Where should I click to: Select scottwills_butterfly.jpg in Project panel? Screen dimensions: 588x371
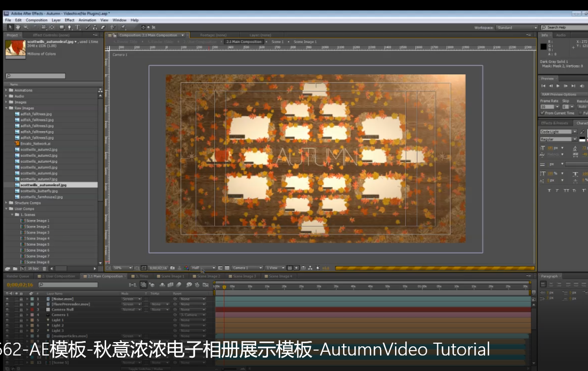(39, 191)
